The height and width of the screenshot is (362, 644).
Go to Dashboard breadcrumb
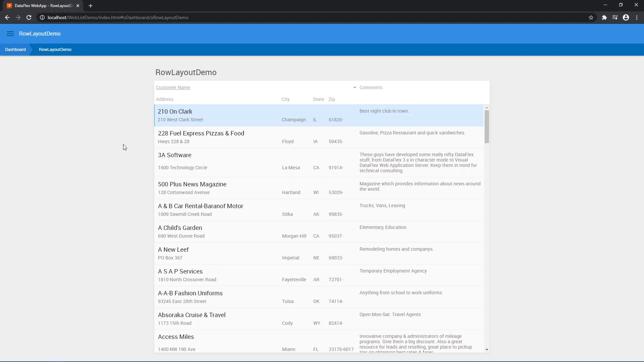[x=15, y=50]
